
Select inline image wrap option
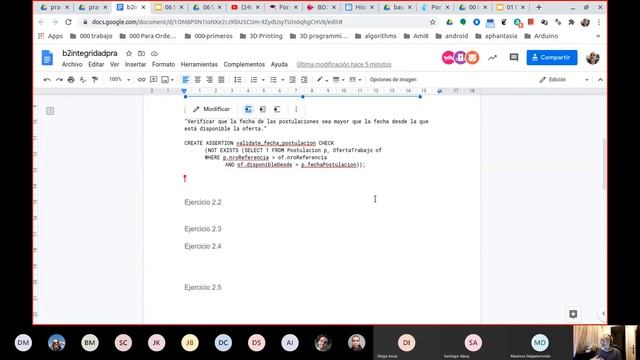248,109
